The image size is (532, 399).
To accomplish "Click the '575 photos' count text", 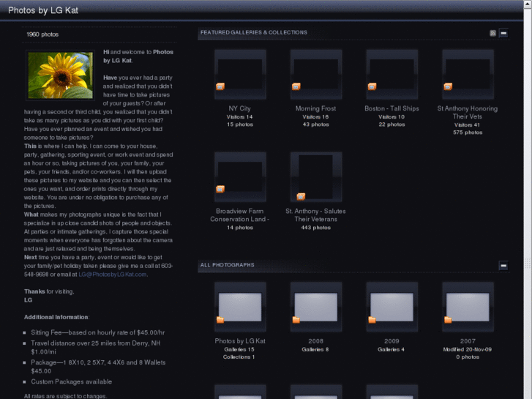I will [x=468, y=133].
